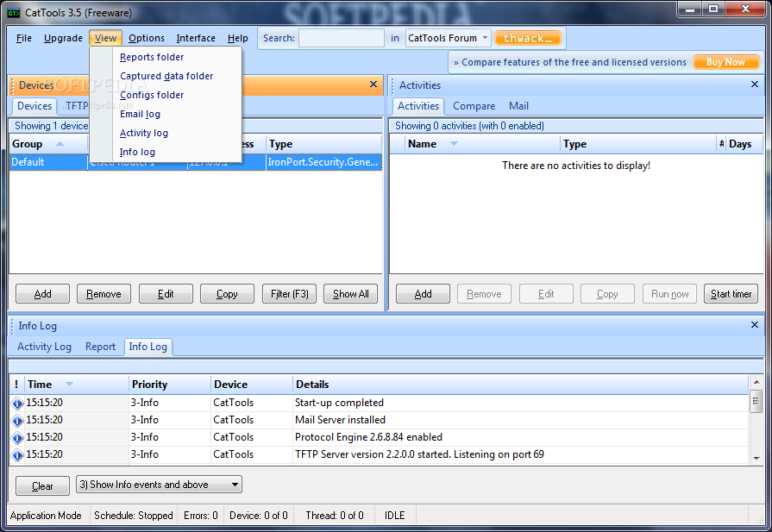The height and width of the screenshot is (532, 772).
Task: Click the Thread: 0 of 0 status entry
Action: coord(335,516)
